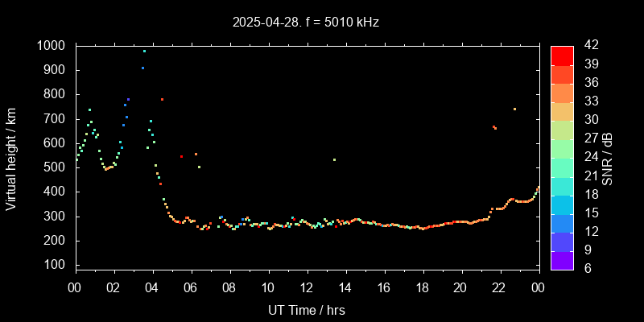644x322 pixels.
Task: Select the isolated yellow point near 13:30 UT
Action: [334, 159]
